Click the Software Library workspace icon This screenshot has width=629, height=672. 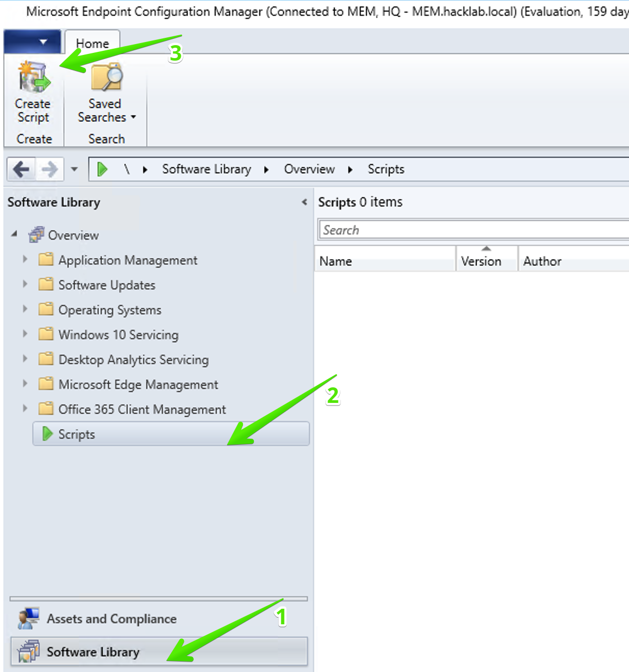pos(28,651)
